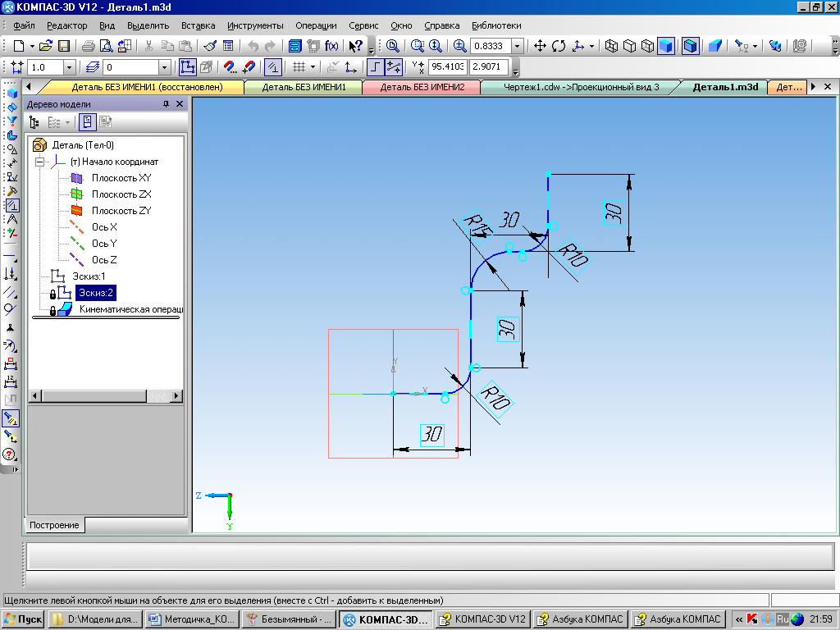Click the model tree horizontal scrollbar right arrow
This screenshot has width=840, height=630.
click(x=176, y=396)
